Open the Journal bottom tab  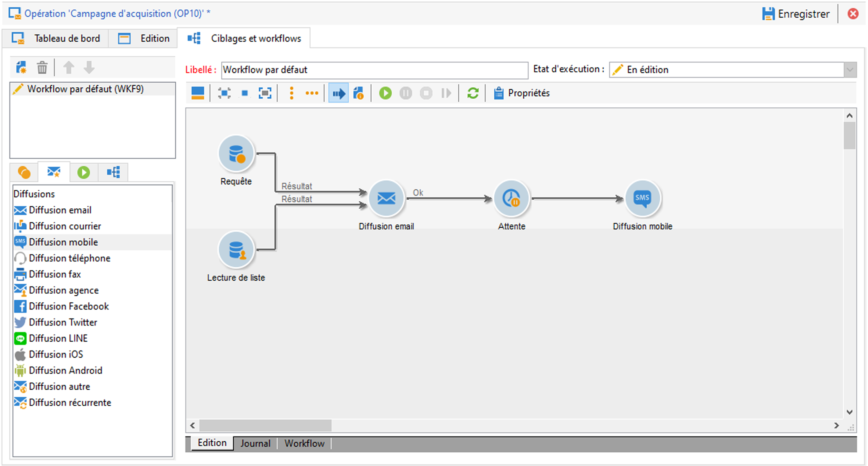[x=255, y=443]
